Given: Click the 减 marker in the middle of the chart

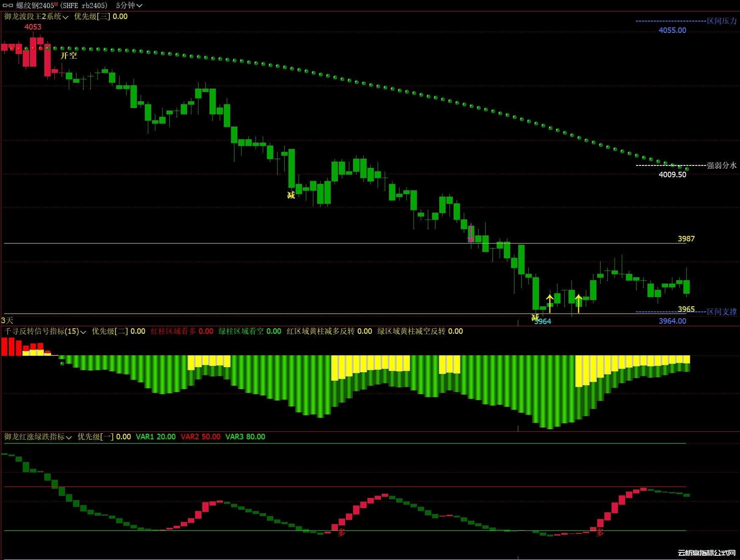Looking at the screenshot, I should [291, 195].
